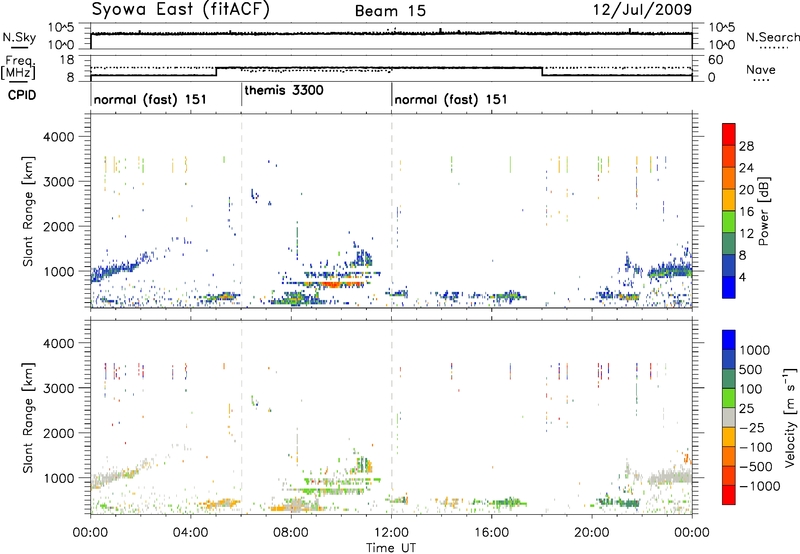The width and height of the screenshot is (800, 554).
Task: Click the 'Nave' legend label
Action: coord(761,69)
